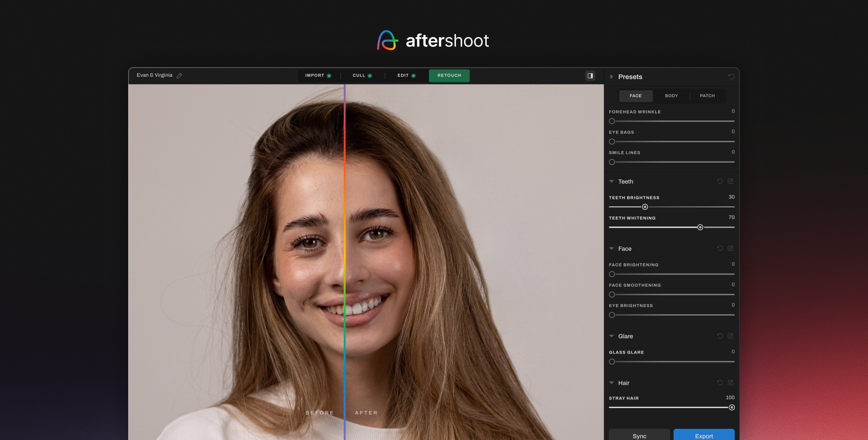
Task: Reset the Hair section settings
Action: tap(720, 383)
